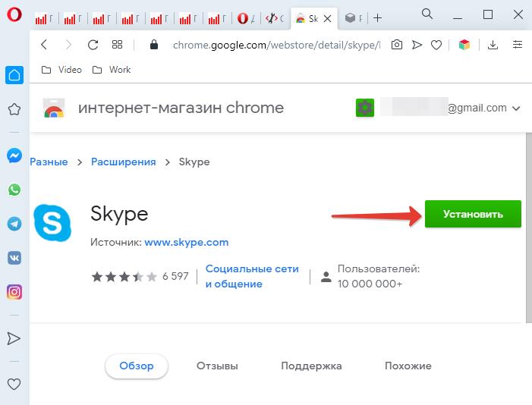This screenshot has width=532, height=405.
Task: Go back to the previous page
Action: pyautogui.click(x=44, y=45)
